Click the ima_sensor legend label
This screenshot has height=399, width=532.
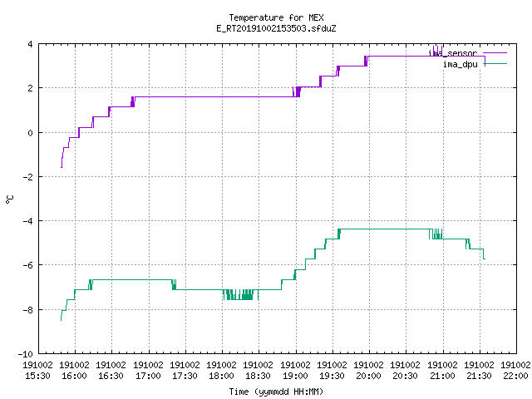pos(452,53)
